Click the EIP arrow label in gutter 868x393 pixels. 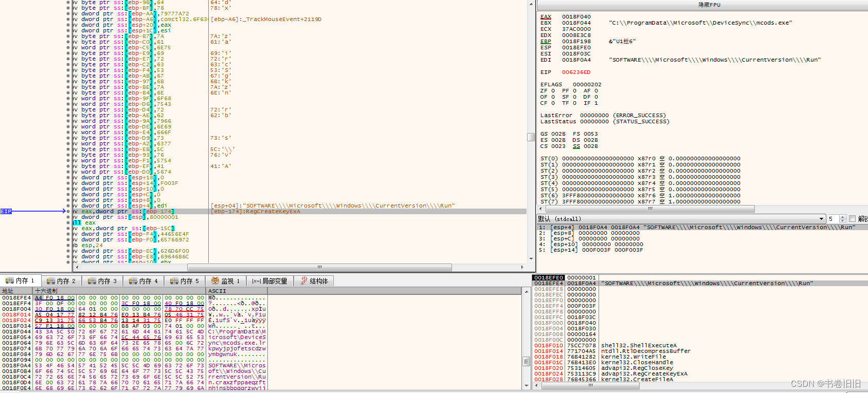[6, 211]
